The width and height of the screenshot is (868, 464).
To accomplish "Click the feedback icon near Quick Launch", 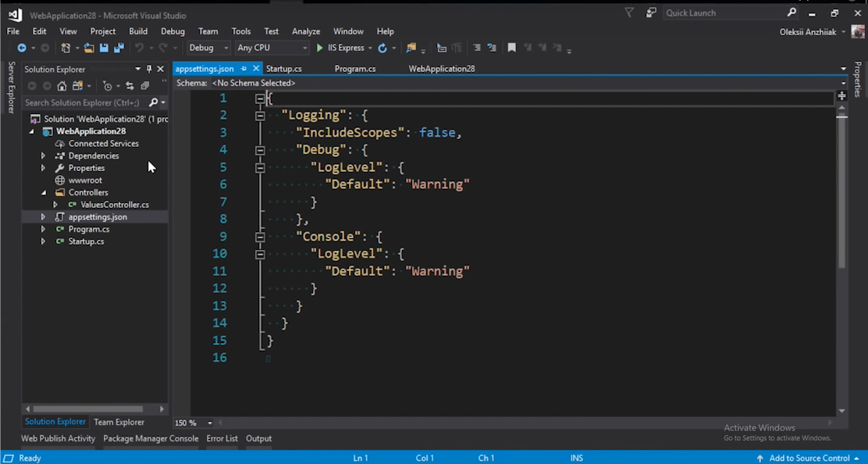I will (x=651, y=12).
